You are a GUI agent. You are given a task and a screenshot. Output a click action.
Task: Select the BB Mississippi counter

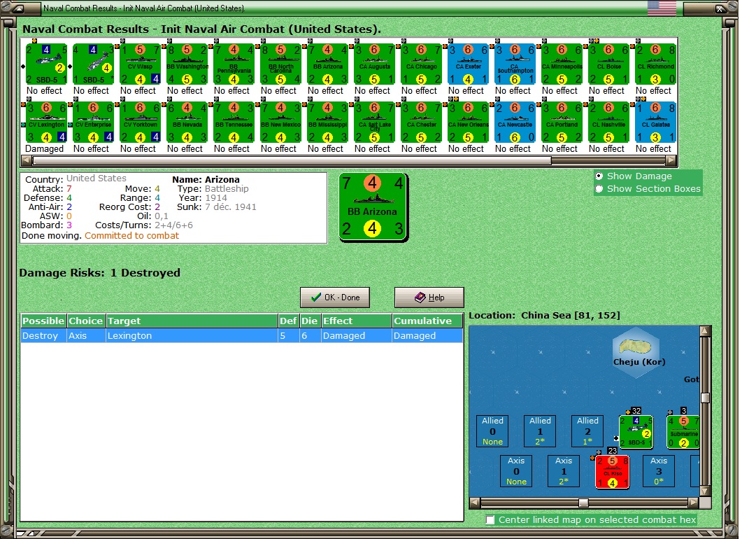point(327,122)
